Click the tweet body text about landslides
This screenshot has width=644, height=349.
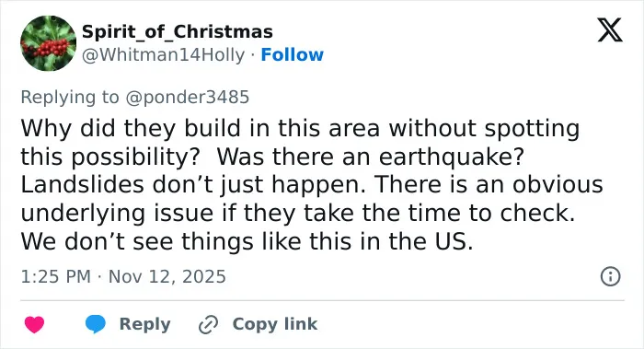(x=312, y=184)
